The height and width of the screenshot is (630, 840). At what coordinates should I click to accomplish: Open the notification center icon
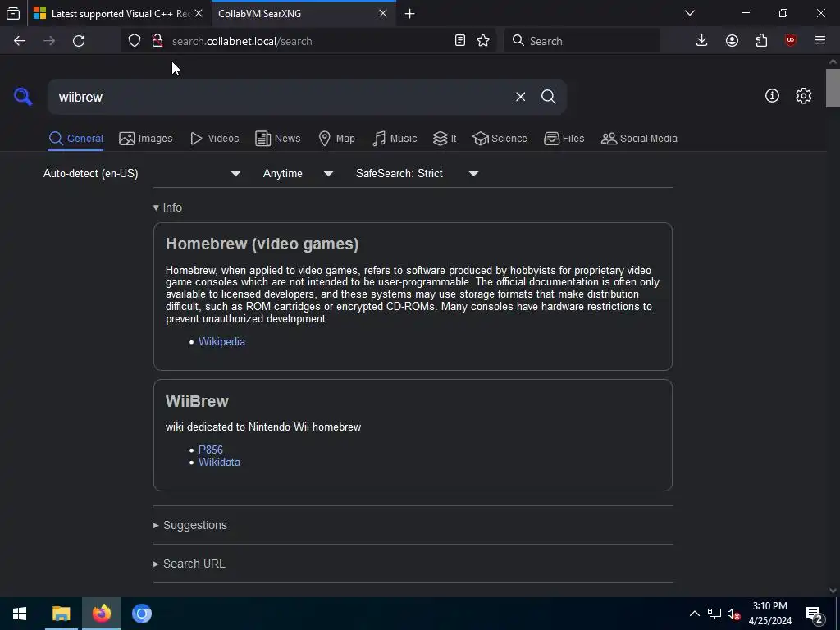[815, 614]
